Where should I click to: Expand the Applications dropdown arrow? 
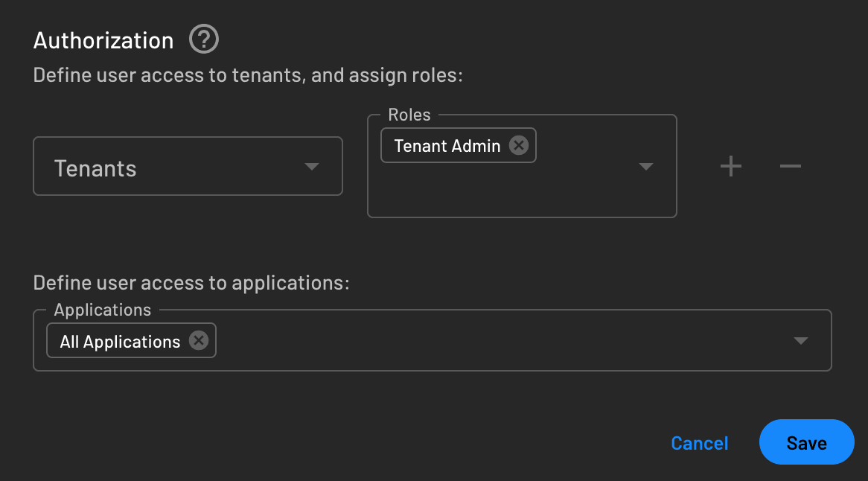coord(800,340)
